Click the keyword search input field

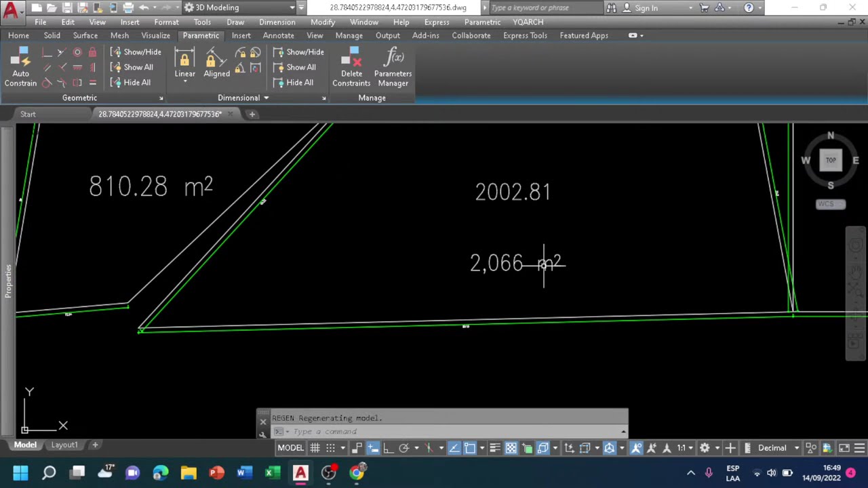pyautogui.click(x=545, y=8)
